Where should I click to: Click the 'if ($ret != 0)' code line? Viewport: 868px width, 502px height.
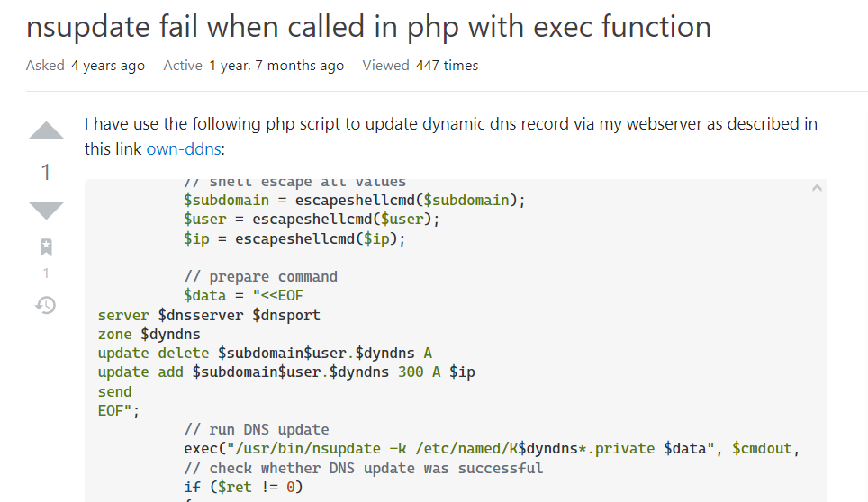click(243, 487)
